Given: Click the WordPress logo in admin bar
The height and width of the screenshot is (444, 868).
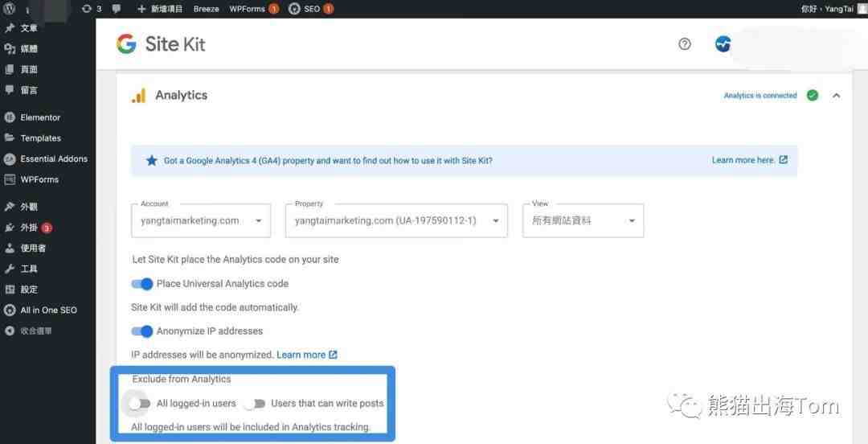Looking at the screenshot, I should (x=10, y=8).
